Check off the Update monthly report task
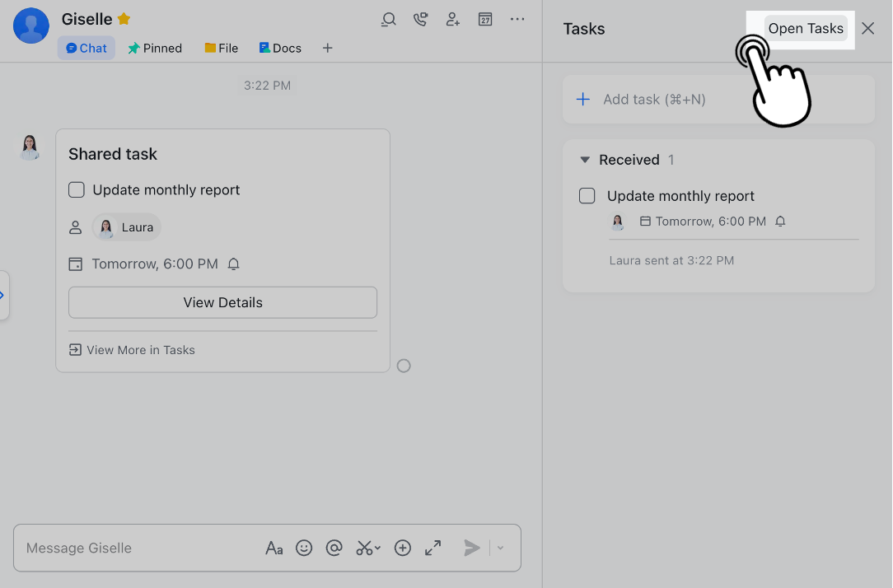Viewport: 893px width, 588px height. [x=587, y=196]
